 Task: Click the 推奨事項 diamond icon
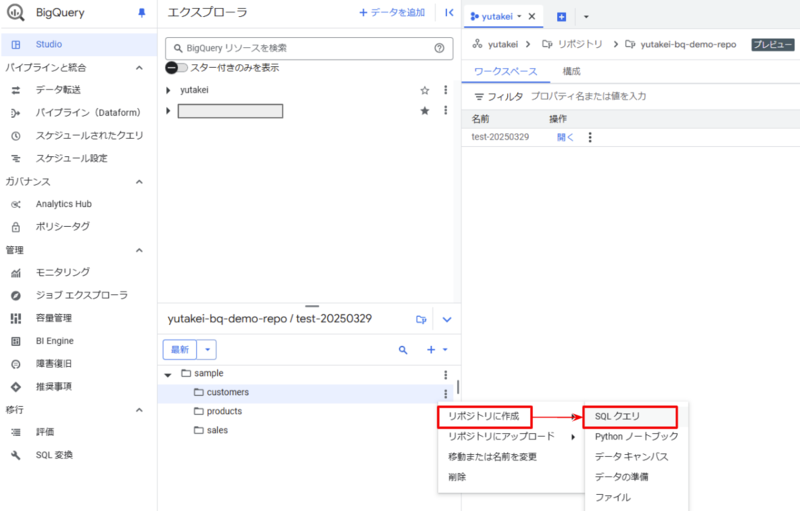point(16,387)
